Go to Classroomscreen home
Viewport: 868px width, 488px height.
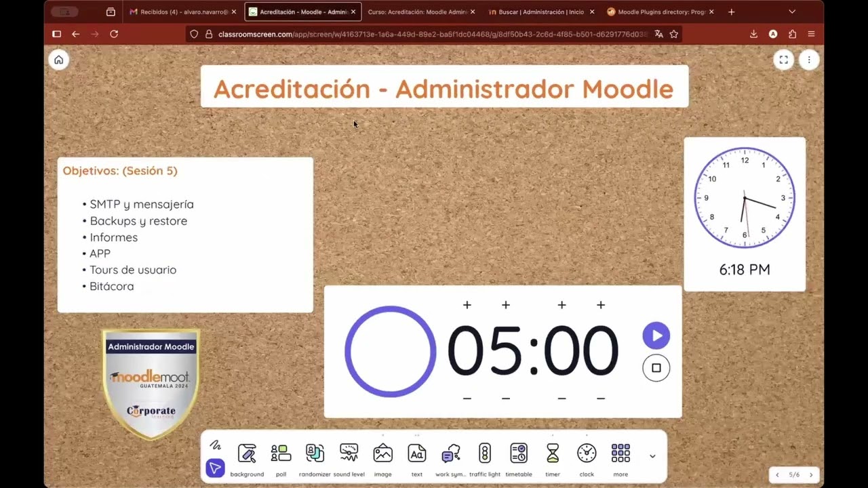(x=58, y=60)
